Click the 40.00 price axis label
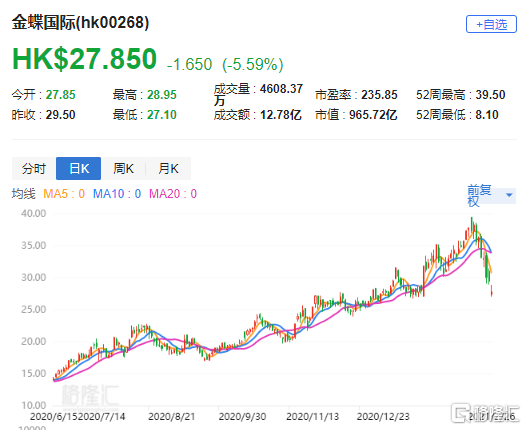Viewport: 526px width, 430px height. 34,213
